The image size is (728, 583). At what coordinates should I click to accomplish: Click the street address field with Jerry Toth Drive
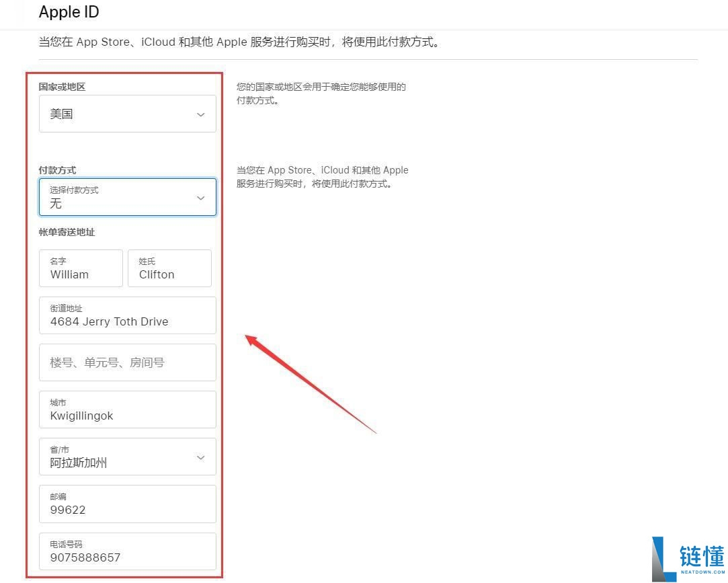coord(128,315)
